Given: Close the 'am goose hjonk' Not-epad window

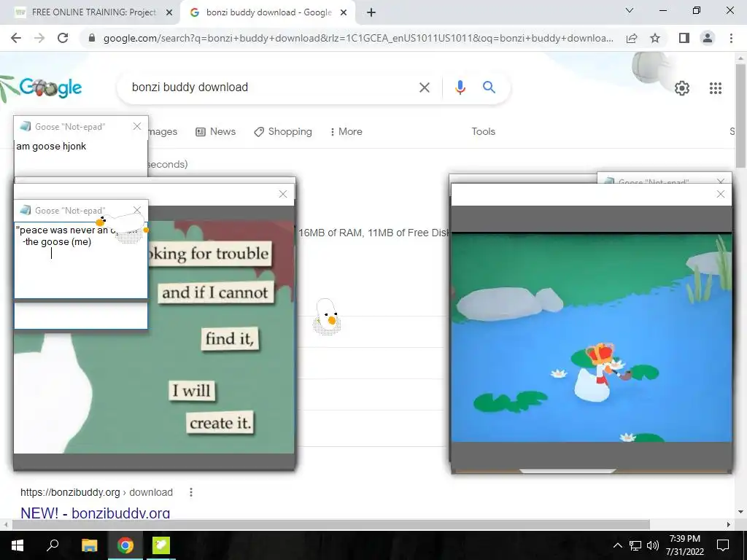Looking at the screenshot, I should (137, 126).
